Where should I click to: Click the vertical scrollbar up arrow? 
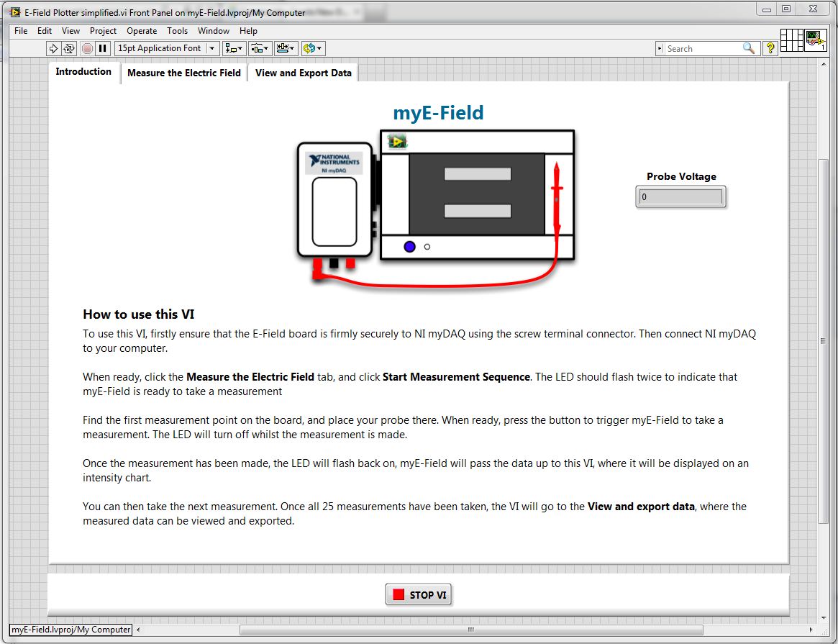pyautogui.click(x=824, y=64)
